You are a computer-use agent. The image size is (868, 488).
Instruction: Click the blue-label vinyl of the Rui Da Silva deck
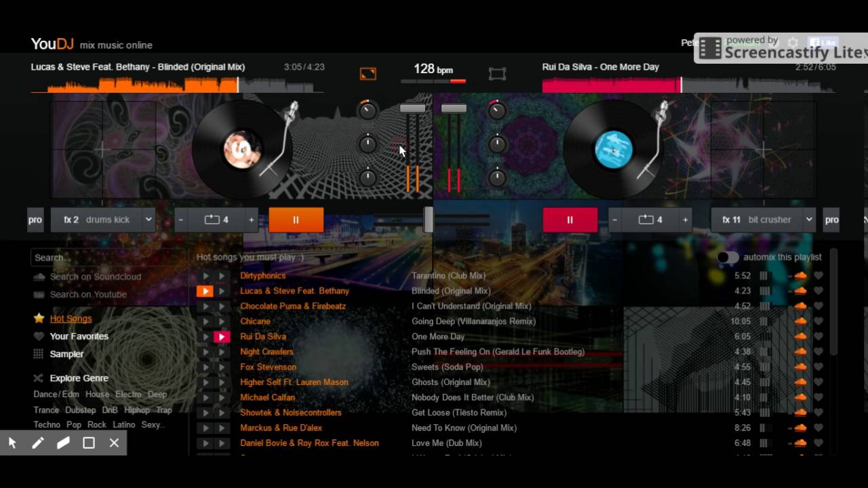(613, 150)
